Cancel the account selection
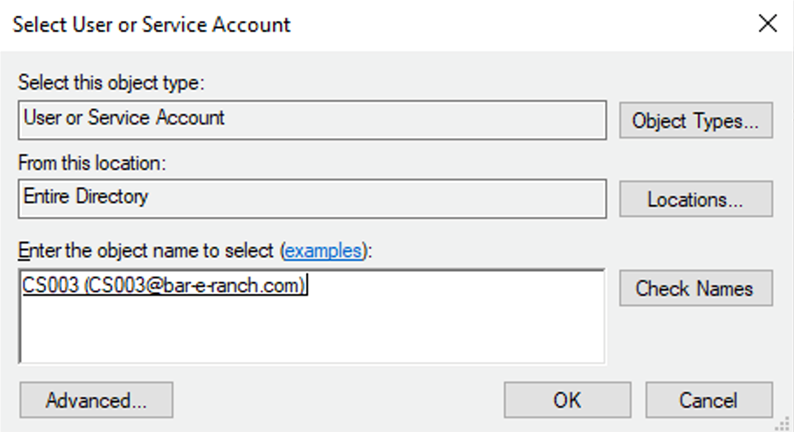Image resolution: width=794 pixels, height=432 pixels. pos(708,401)
